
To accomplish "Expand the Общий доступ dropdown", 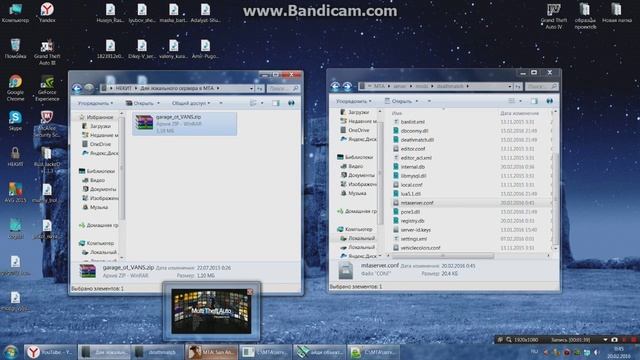I will [191, 103].
